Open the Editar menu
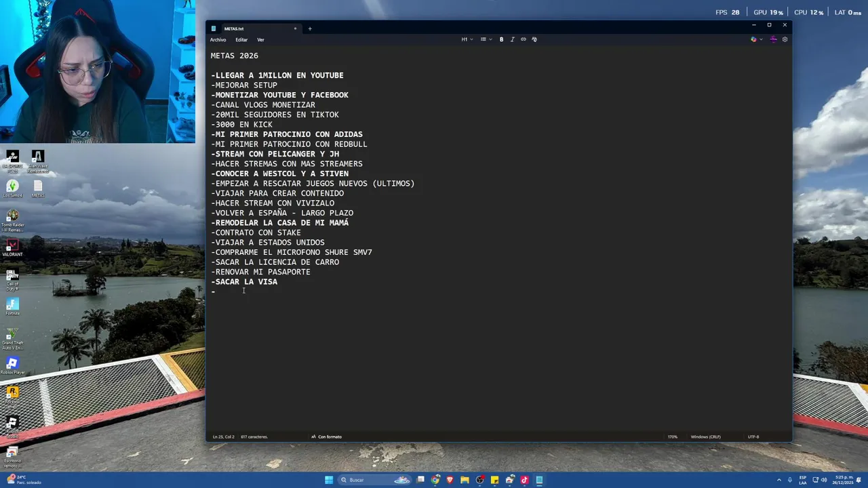 [241, 40]
